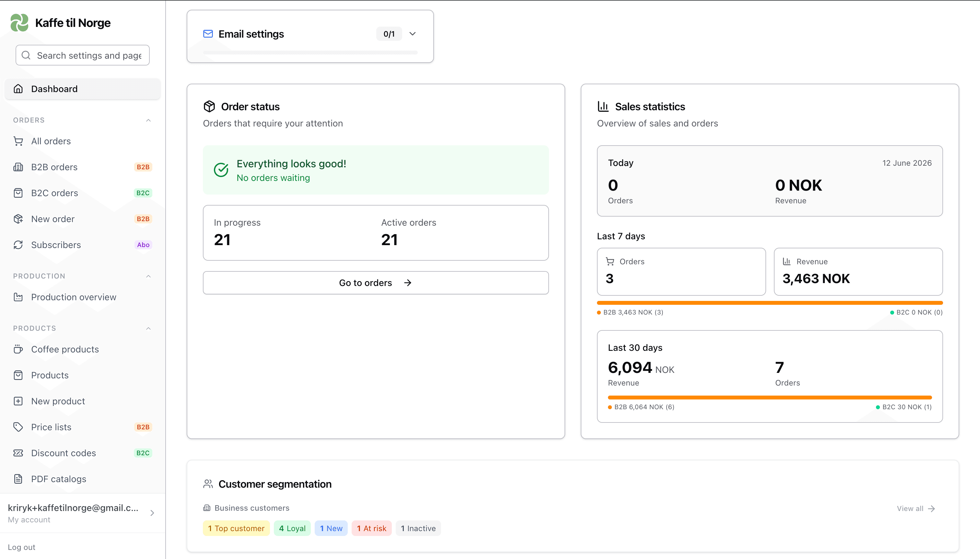Open the Dashboard page
The width and height of the screenshot is (980, 559).
[83, 89]
